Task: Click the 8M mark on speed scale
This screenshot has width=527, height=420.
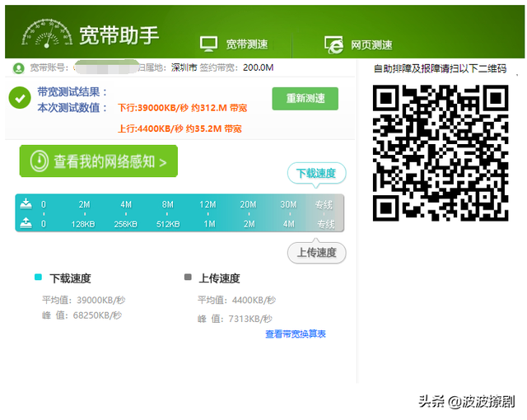Action: click(167, 204)
